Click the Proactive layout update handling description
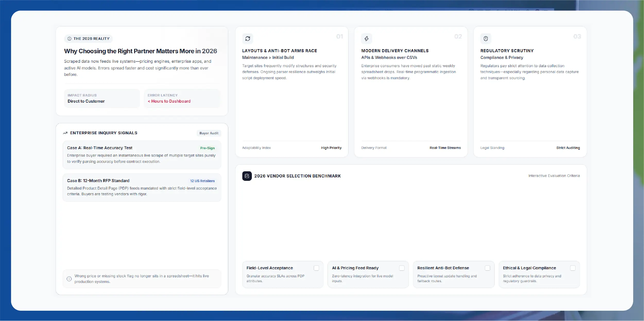 (447, 279)
